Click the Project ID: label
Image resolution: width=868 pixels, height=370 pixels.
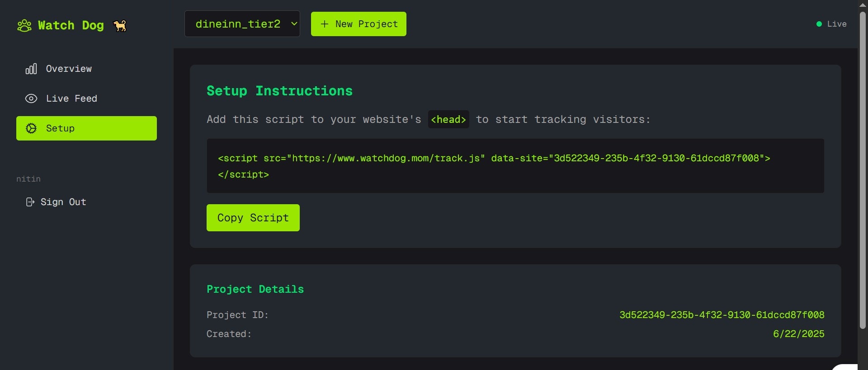(x=238, y=315)
